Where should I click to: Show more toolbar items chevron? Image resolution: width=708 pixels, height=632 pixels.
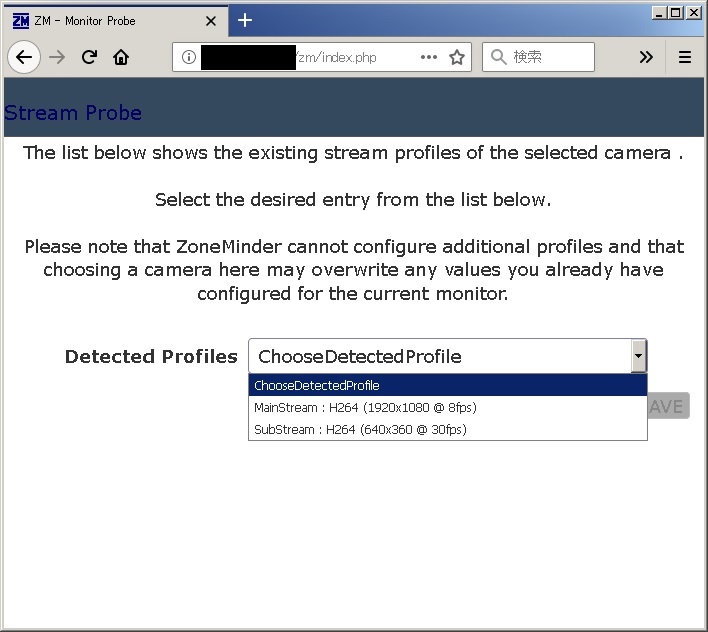click(x=646, y=57)
